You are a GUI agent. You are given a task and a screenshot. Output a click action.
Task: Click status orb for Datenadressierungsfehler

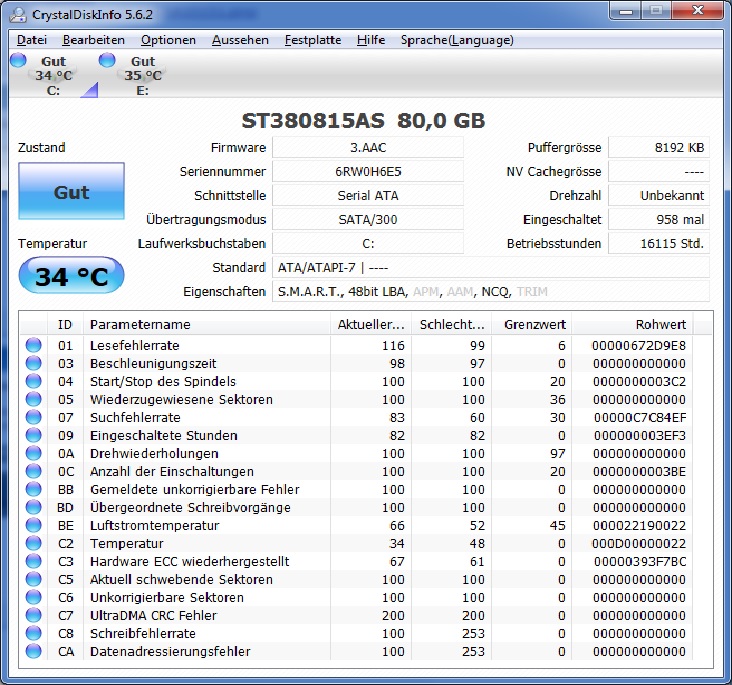[x=33, y=651]
